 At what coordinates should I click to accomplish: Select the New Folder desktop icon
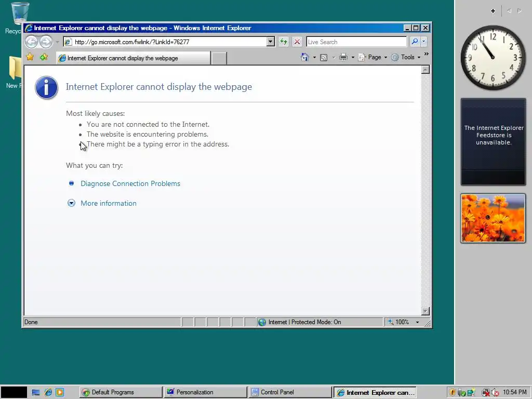(x=14, y=72)
